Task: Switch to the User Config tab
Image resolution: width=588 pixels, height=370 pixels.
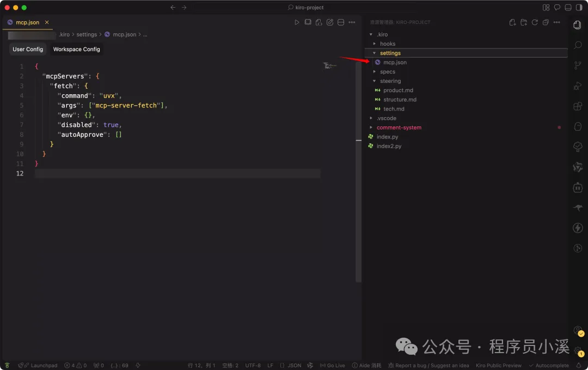Action: click(x=28, y=49)
